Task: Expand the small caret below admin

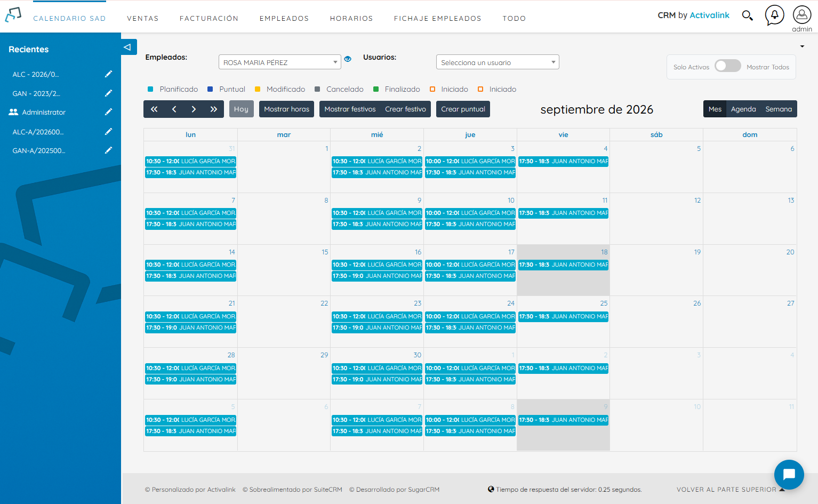Action: coord(802,46)
